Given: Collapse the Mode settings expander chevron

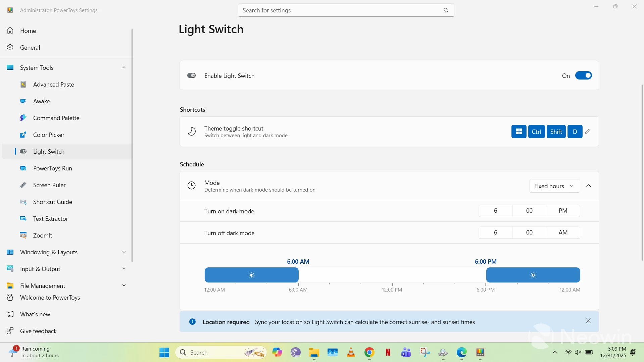Looking at the screenshot, I should [589, 186].
